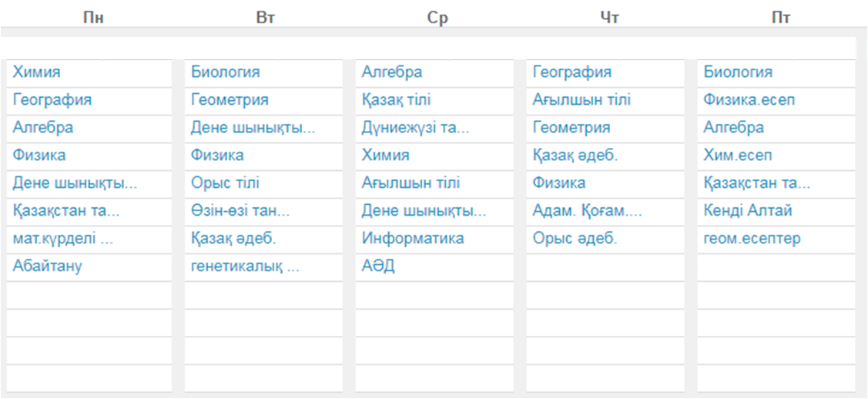Select the мат.күрделі lesson on Monday
This screenshot has width=868, height=399.
pyautogui.click(x=63, y=239)
